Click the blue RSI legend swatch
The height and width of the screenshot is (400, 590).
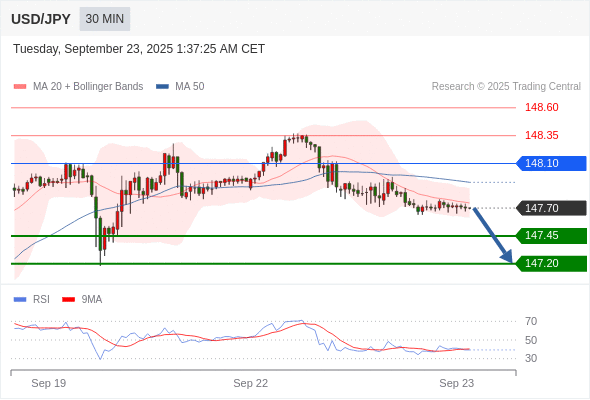click(20, 300)
